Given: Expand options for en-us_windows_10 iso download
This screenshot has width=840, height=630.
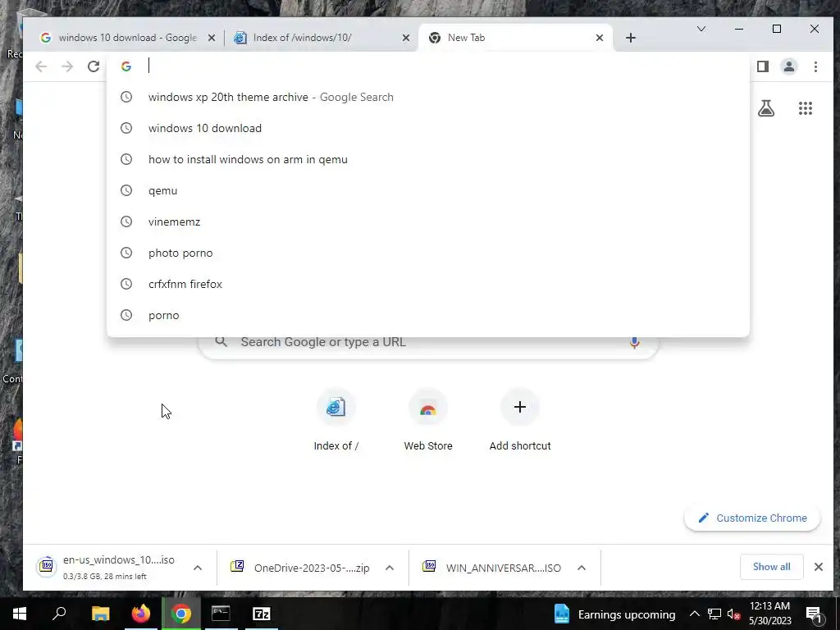Looking at the screenshot, I should point(197,568).
